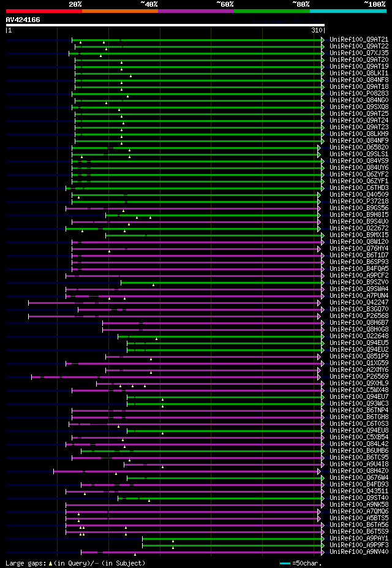This screenshot has width=392, height=568.
Task: Open UniRef100_O65820 hit label
Action: (x=359, y=148)
